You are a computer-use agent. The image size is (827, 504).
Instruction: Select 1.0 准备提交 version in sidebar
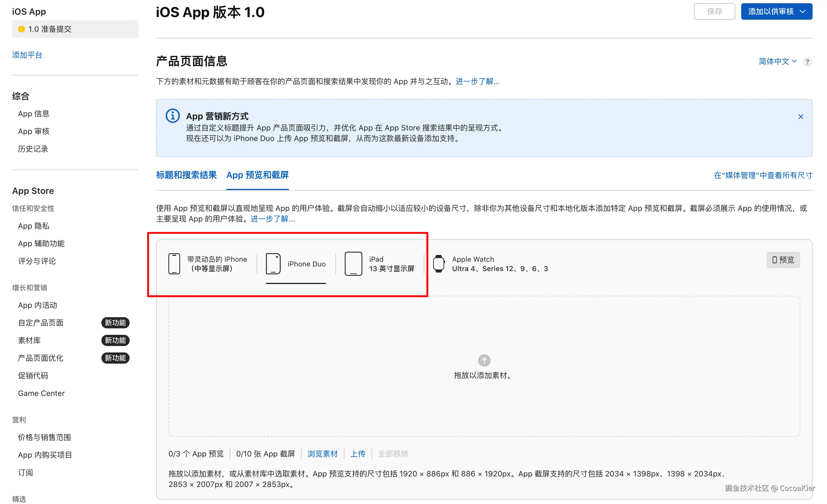pyautogui.click(x=75, y=29)
